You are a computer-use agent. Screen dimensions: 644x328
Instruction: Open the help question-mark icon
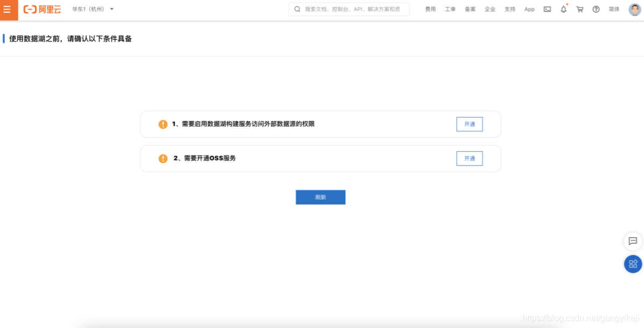tap(596, 9)
